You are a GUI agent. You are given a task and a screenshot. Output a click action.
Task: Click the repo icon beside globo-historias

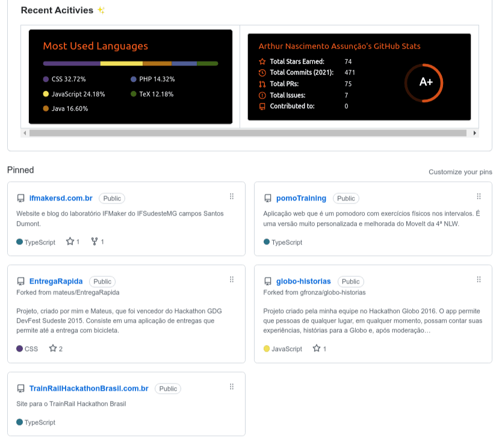(268, 281)
